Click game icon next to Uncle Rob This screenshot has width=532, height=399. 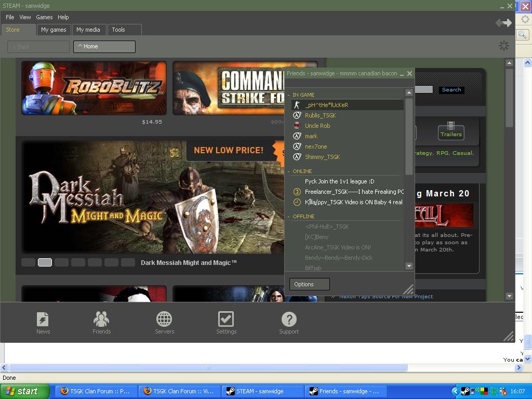pos(297,126)
